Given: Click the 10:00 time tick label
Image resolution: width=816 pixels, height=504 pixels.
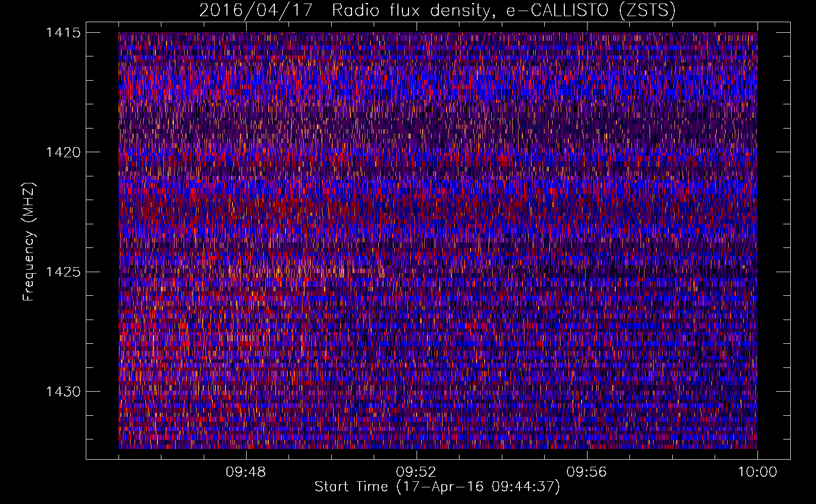Looking at the screenshot, I should [x=757, y=472].
